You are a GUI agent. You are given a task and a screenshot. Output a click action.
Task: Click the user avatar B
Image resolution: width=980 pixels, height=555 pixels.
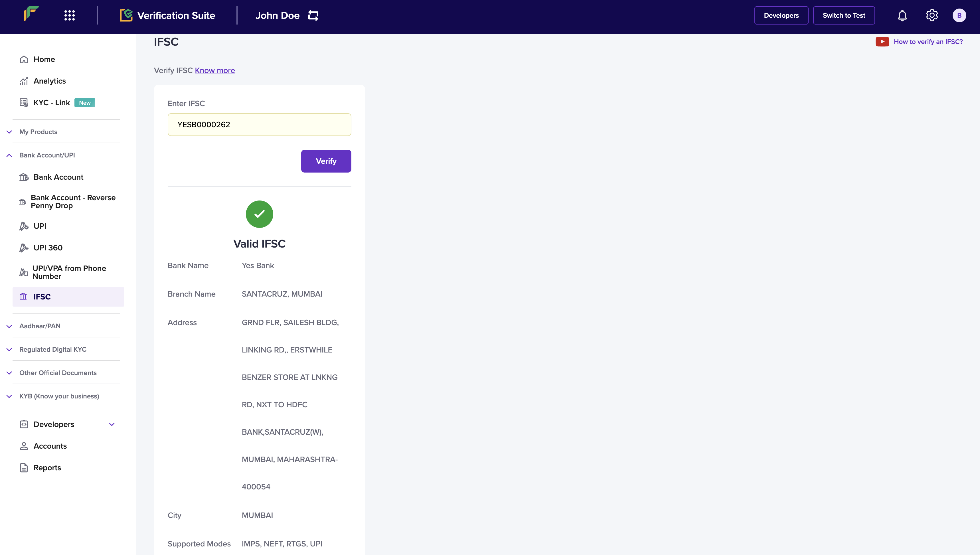(x=959, y=15)
